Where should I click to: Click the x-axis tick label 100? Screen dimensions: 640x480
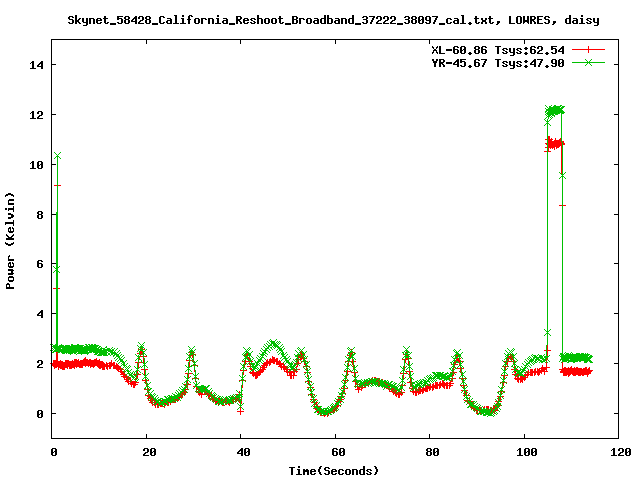tap(527, 452)
